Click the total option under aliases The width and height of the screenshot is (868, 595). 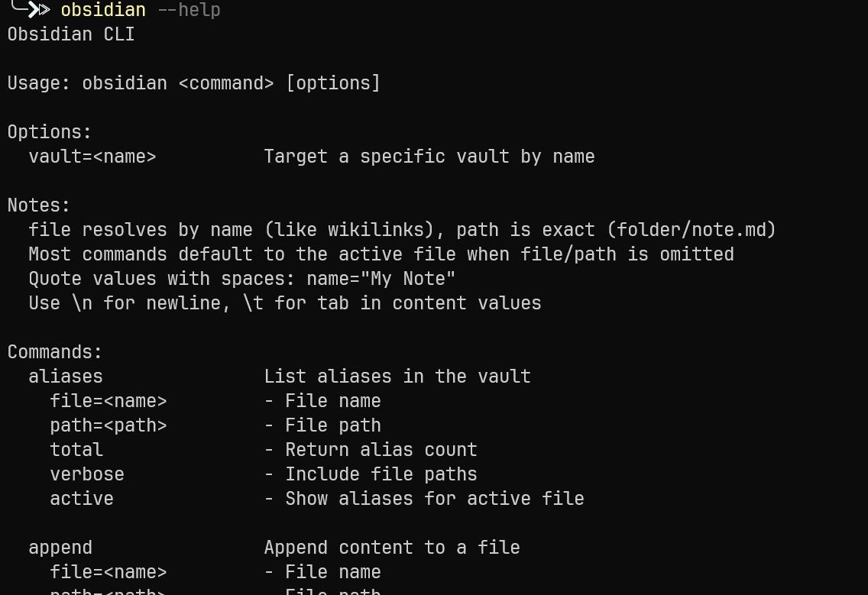tap(76, 450)
